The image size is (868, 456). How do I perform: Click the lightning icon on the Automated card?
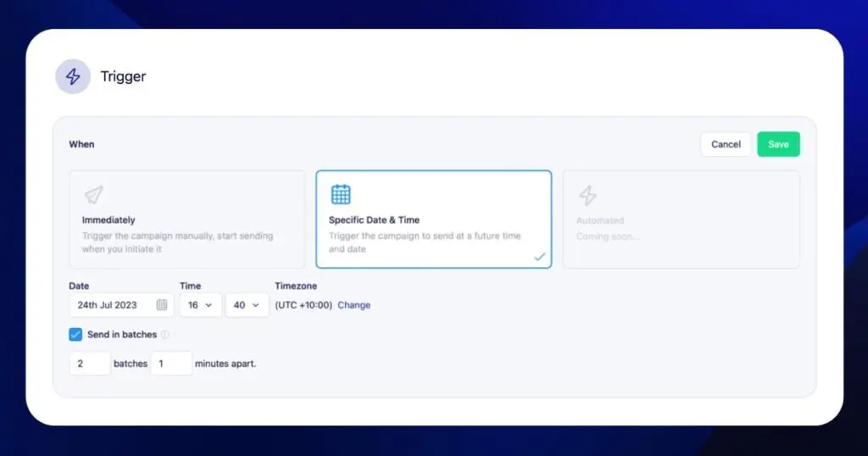pos(587,196)
